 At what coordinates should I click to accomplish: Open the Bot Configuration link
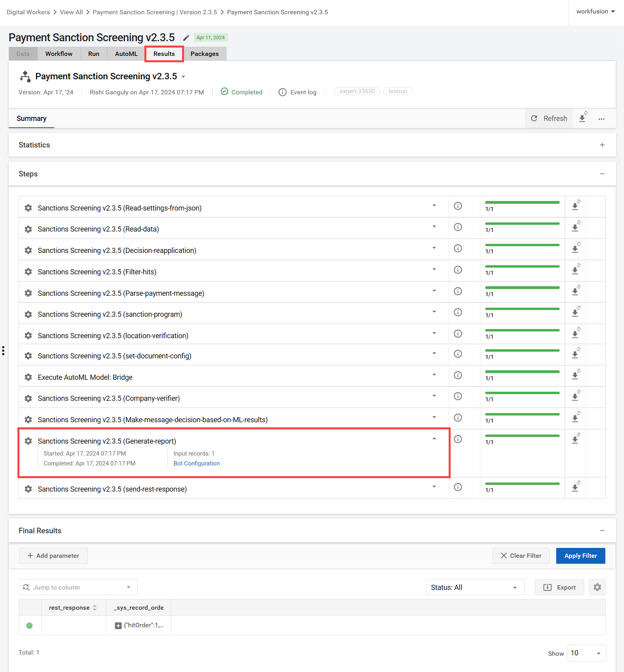coord(196,463)
